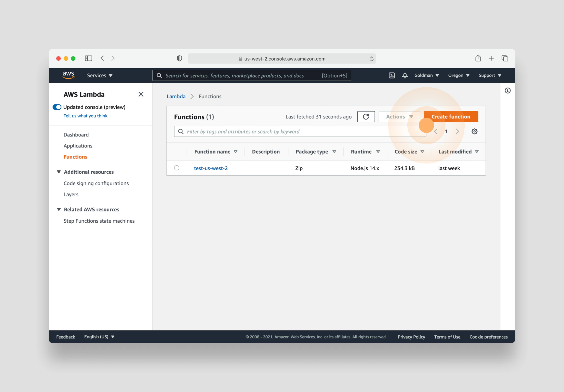The image size is (564, 392).
Task: Open Step Functions state machines
Action: tap(99, 221)
